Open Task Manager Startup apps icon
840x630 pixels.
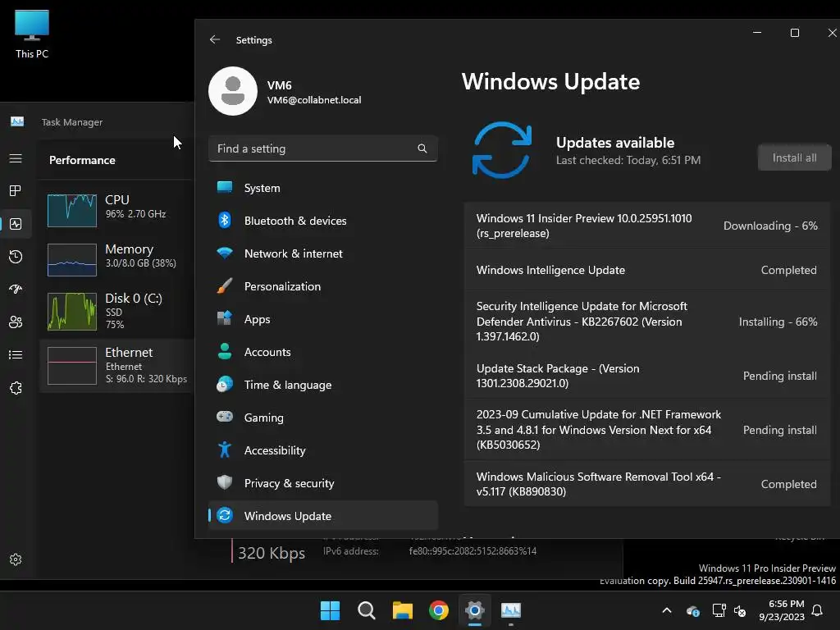(x=16, y=290)
